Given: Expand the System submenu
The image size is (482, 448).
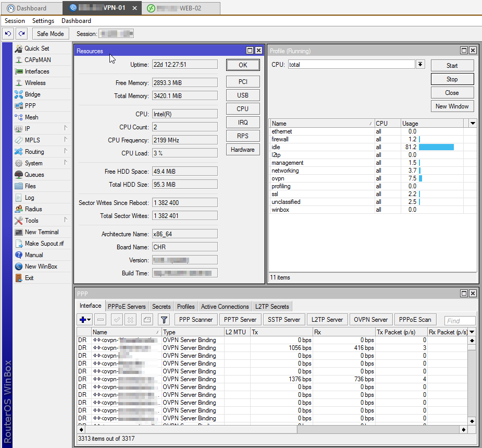Looking at the screenshot, I should (x=66, y=163).
